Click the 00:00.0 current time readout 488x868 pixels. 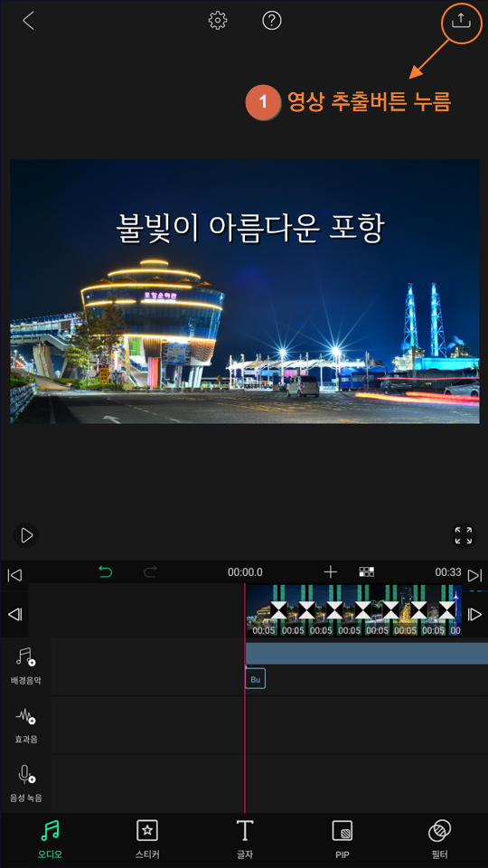245,572
